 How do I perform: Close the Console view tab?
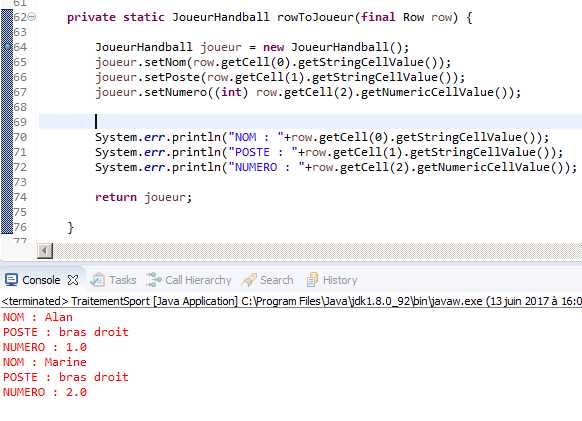point(73,280)
